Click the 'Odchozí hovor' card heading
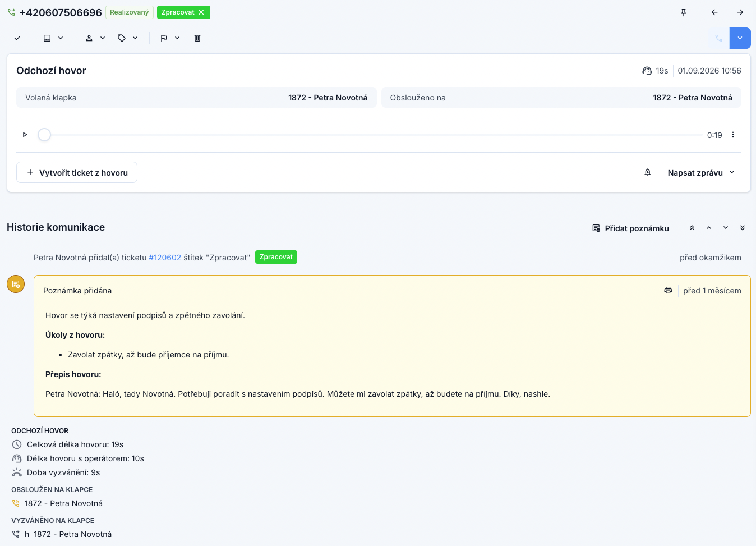Viewport: 756px width, 546px height. (x=51, y=71)
